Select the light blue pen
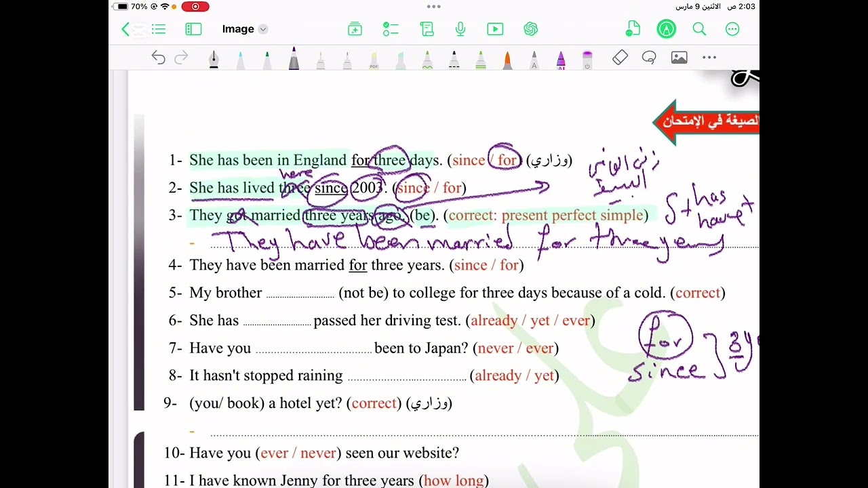868x488 pixels. tap(240, 59)
